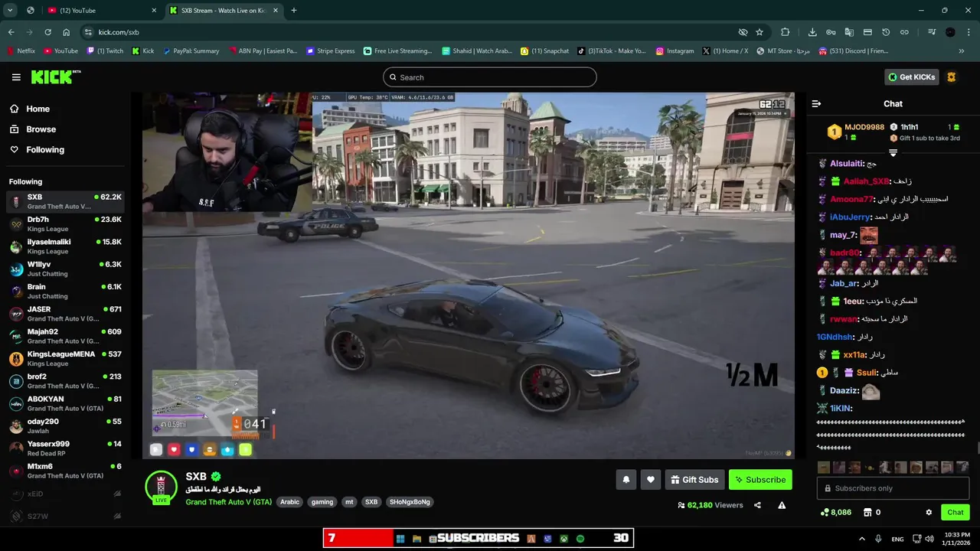Open the Twitch bookmark
The height and width of the screenshot is (551, 980).
pos(105,51)
